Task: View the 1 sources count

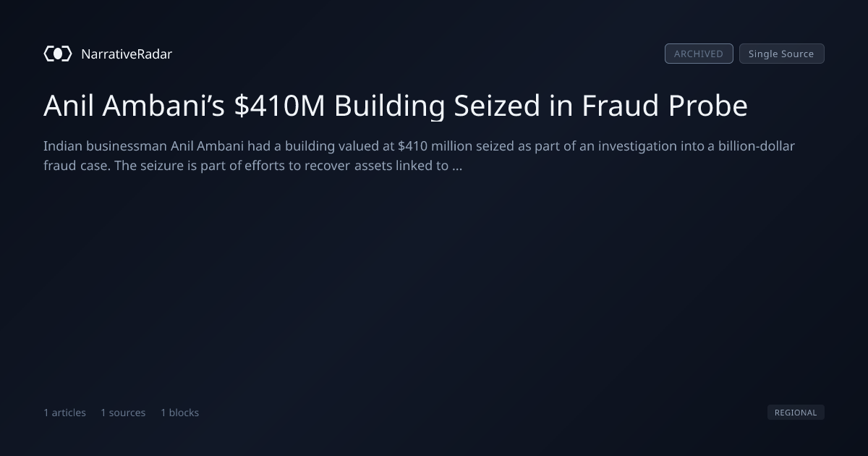Action: coord(123,413)
